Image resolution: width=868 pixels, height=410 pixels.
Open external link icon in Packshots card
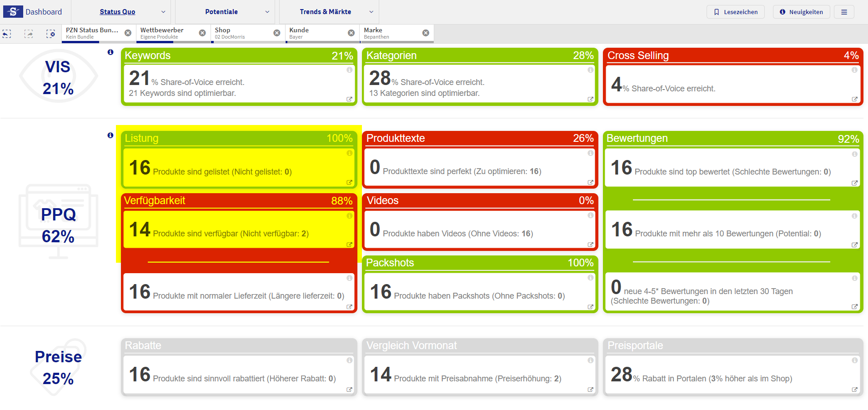[x=590, y=307]
